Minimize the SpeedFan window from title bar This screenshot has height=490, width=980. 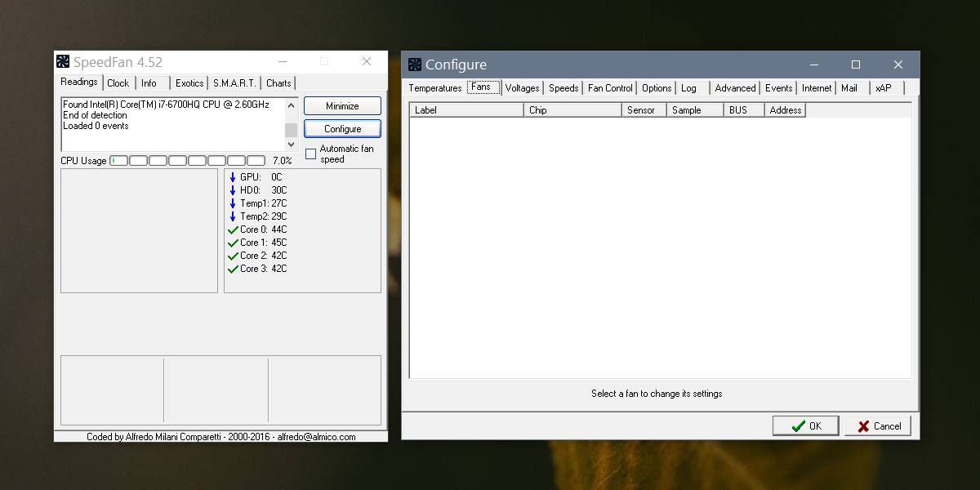coord(282,61)
